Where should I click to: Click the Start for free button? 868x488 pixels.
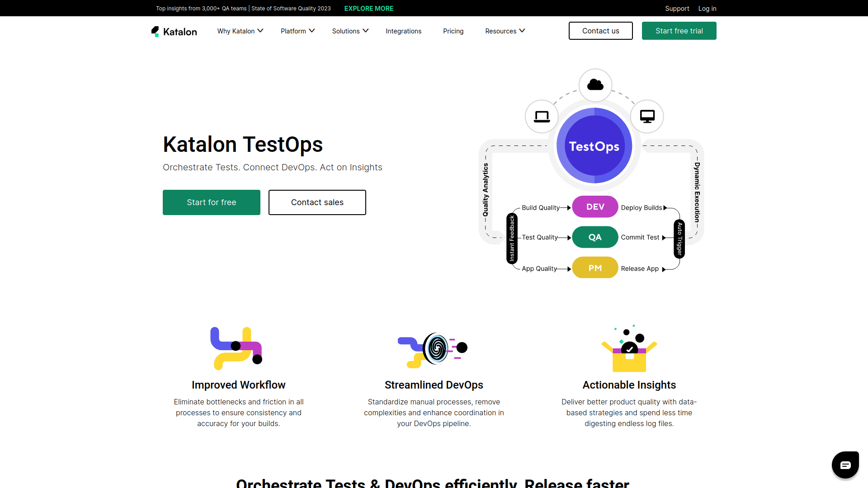(211, 202)
